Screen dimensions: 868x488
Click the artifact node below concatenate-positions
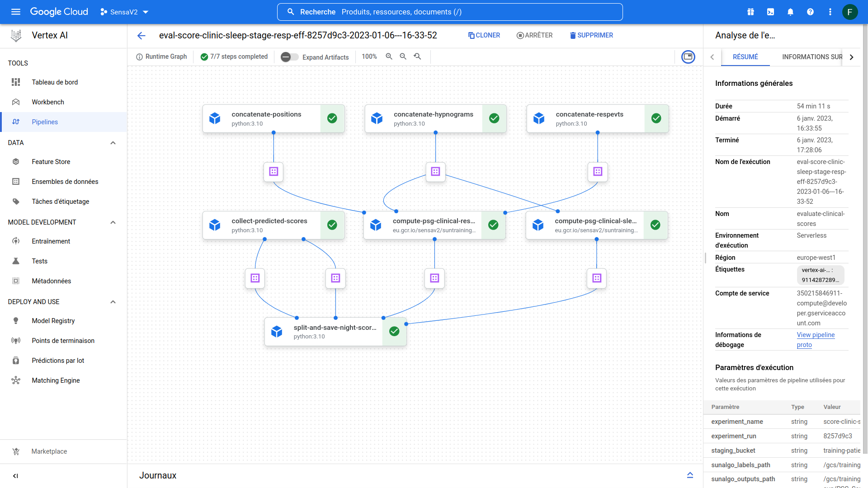pos(274,172)
